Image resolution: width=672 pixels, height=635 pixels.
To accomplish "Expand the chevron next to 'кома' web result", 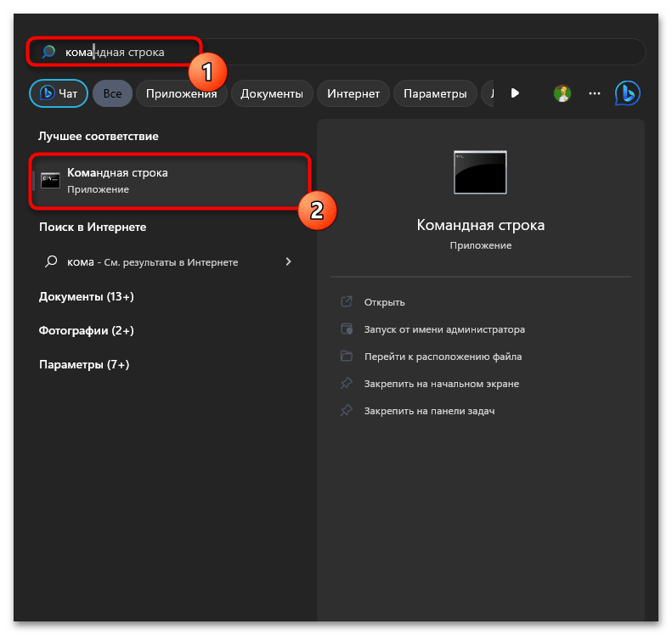I will (x=289, y=261).
